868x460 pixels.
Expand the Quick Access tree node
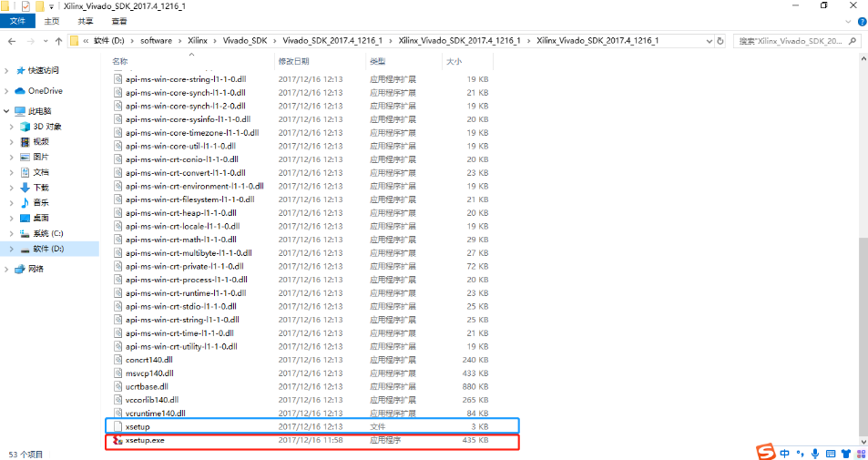(x=6, y=71)
